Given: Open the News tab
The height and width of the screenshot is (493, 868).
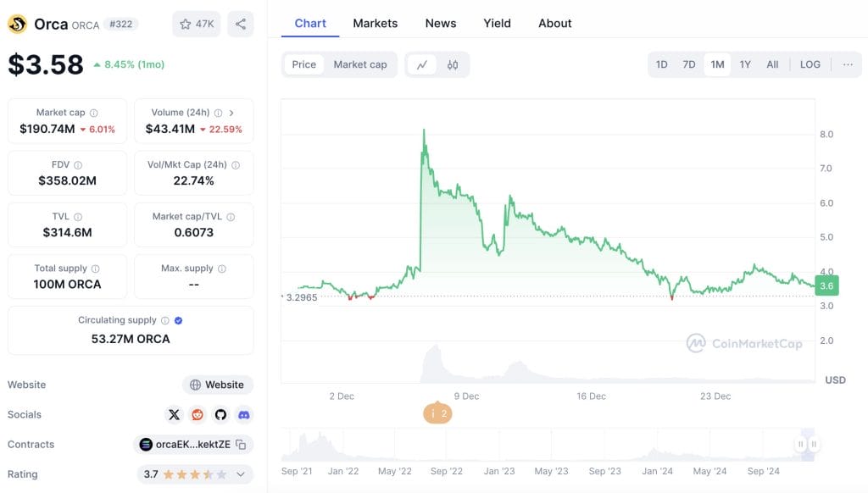Looking at the screenshot, I should point(441,23).
